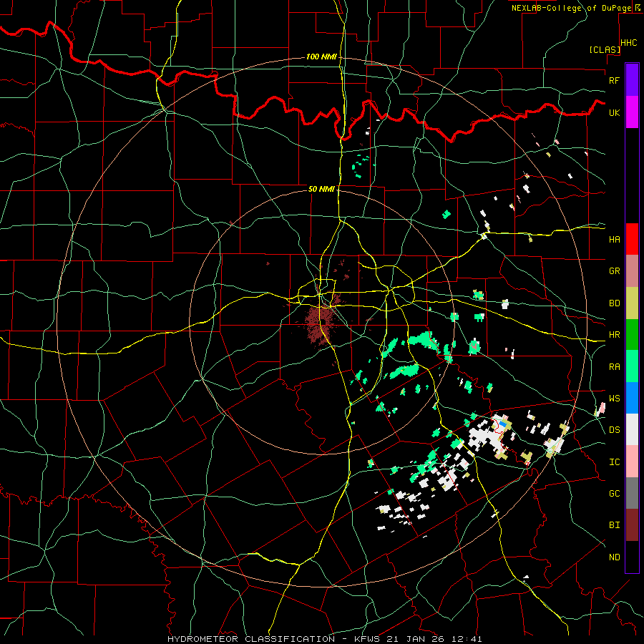Image resolution: width=644 pixels, height=644 pixels.
Task: Click the RF purple legend swatch
Action: pyautogui.click(x=632, y=80)
